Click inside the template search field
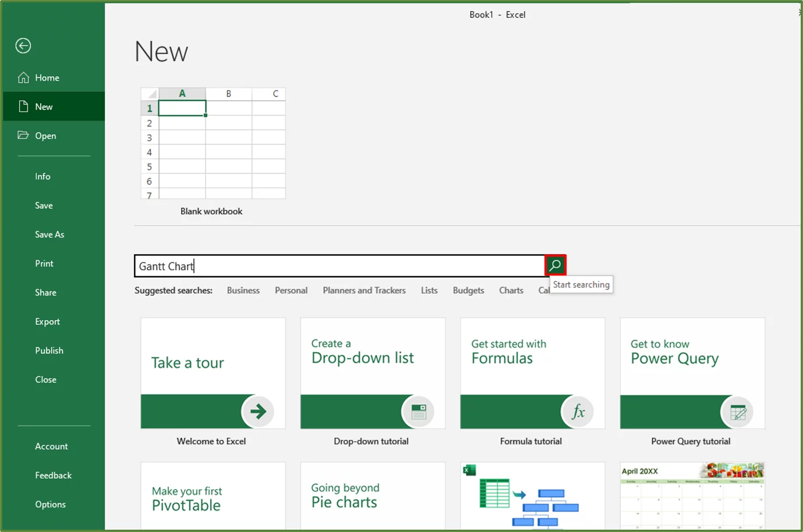The image size is (803, 532). click(x=338, y=265)
